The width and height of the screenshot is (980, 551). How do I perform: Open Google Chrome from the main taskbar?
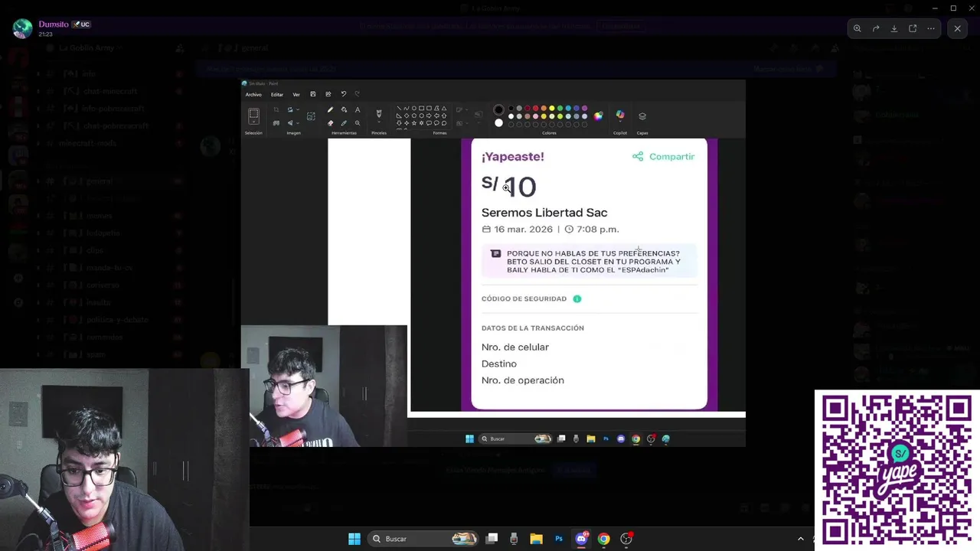[604, 539]
